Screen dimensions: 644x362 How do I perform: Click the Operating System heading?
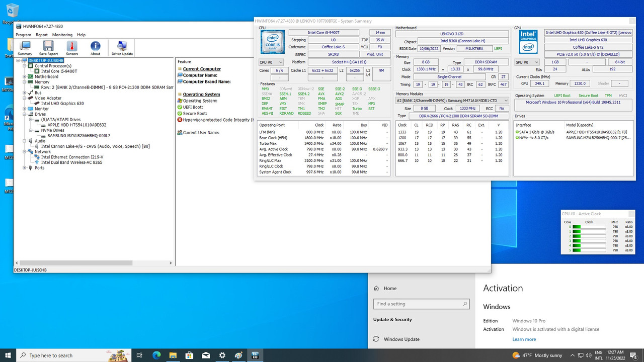pyautogui.click(x=201, y=95)
